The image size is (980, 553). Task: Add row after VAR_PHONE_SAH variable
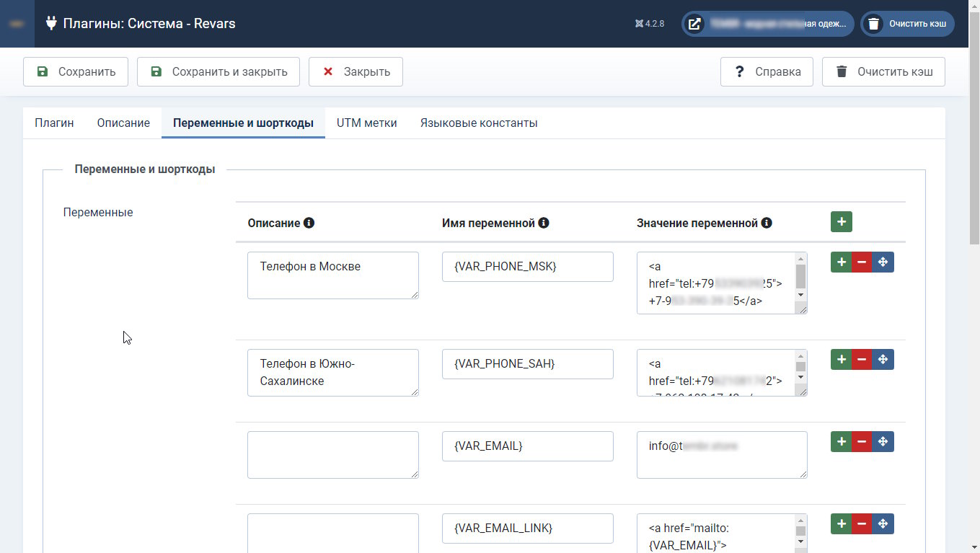[841, 360]
